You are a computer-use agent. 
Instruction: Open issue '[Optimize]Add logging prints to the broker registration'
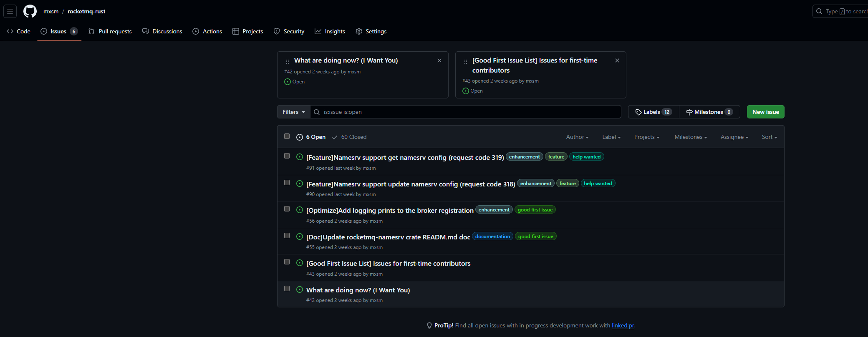tap(390, 210)
